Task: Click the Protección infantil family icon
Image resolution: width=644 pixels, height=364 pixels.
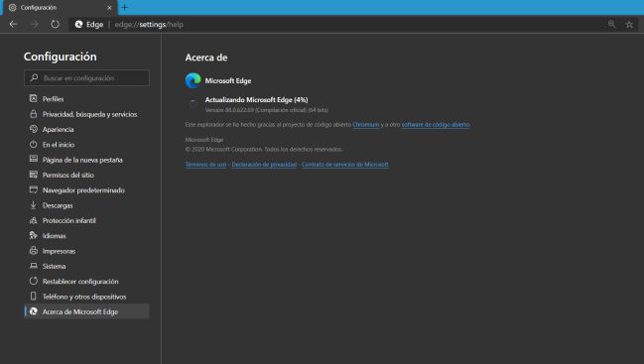Action: 34,220
